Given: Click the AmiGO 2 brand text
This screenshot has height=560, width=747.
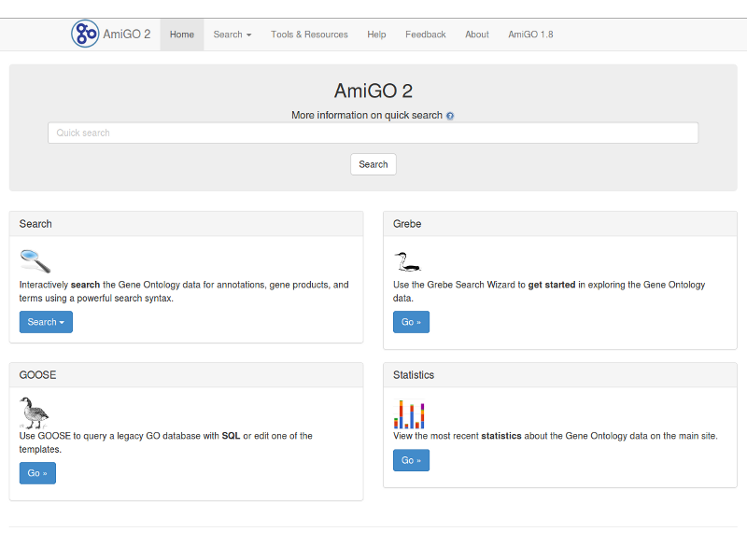Looking at the screenshot, I should [x=127, y=35].
